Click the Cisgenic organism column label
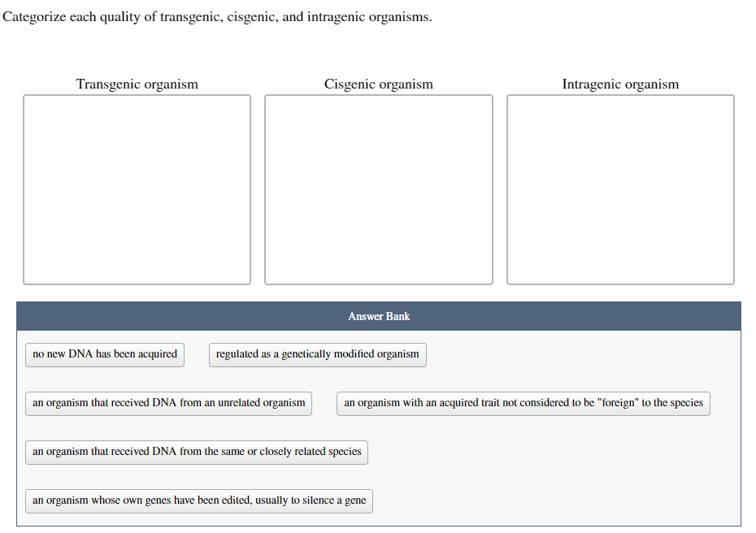Screen dimensions: 756x533 click(x=378, y=84)
